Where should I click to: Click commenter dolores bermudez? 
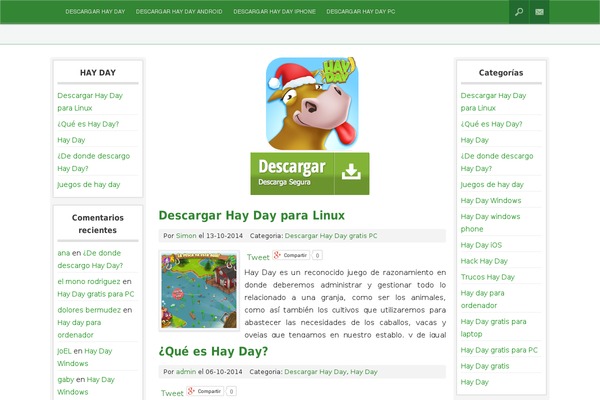point(89,310)
